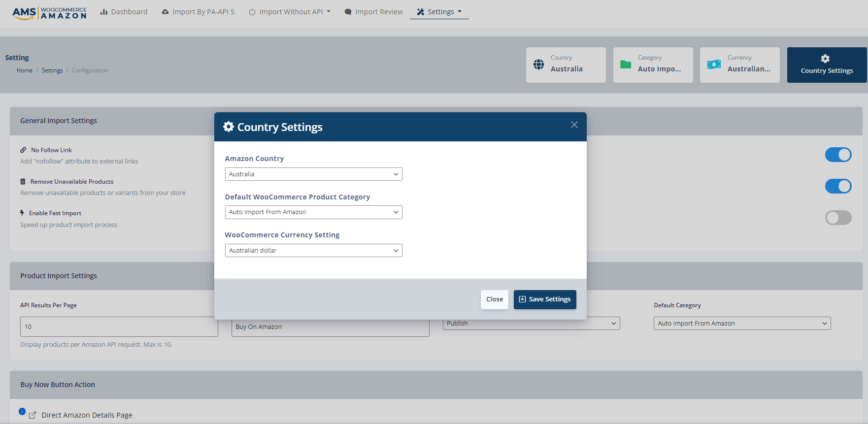This screenshot has height=424, width=868.
Task: Select the Direct Amazon Details Page radio button
Action: tap(22, 412)
